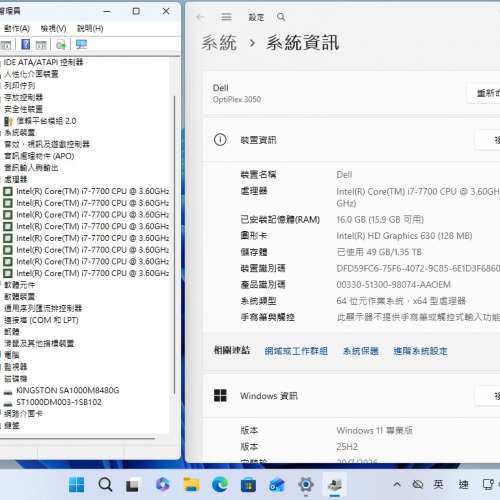The width and height of the screenshot is (500, 500).
Task: Click the Settings back arrow
Action: (200, 17)
